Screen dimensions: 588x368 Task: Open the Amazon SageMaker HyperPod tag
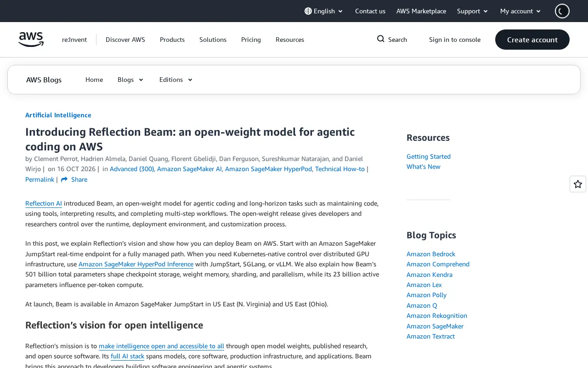pyautogui.click(x=268, y=169)
